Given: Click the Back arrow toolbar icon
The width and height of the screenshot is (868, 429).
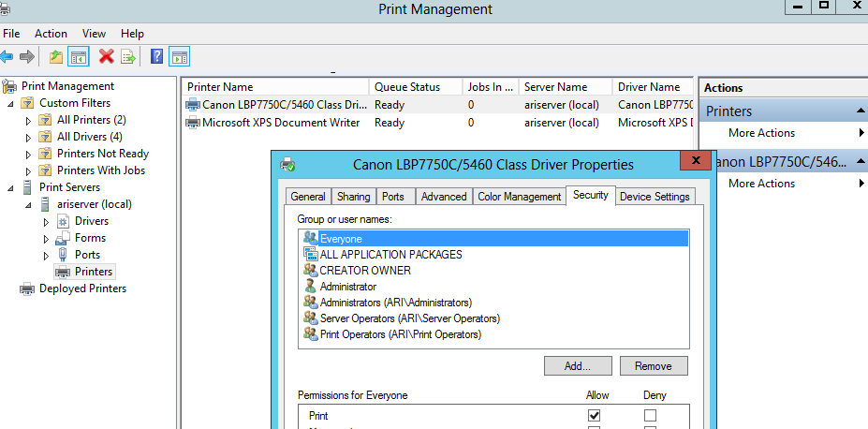Looking at the screenshot, I should click(7, 56).
